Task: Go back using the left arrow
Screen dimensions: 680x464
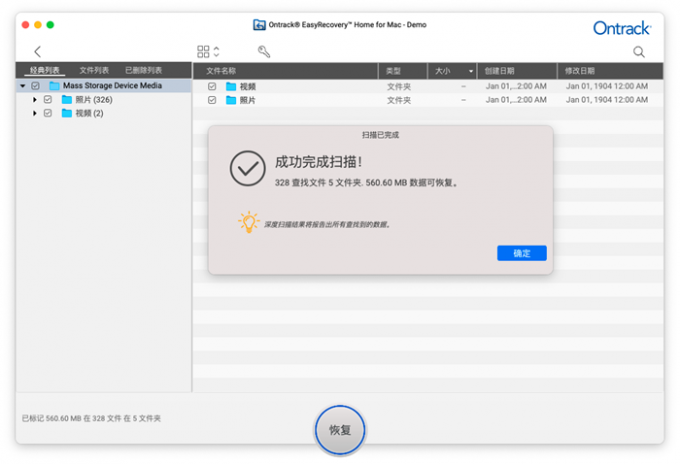Action: [x=38, y=52]
